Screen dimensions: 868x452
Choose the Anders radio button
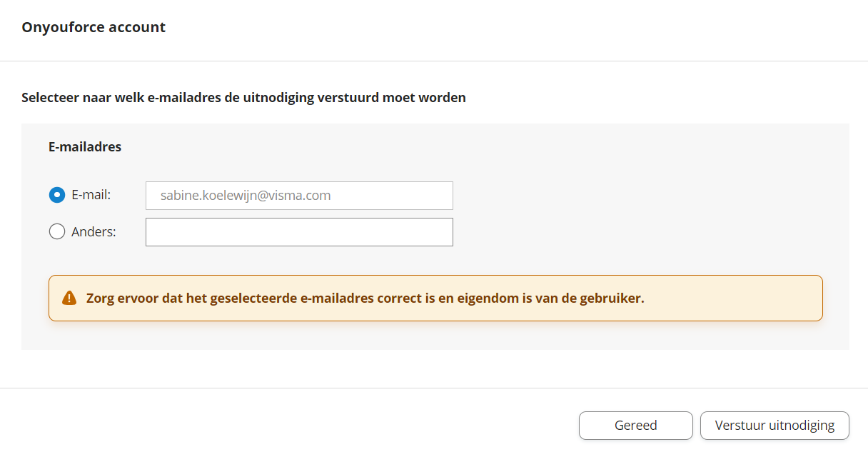pyautogui.click(x=57, y=231)
